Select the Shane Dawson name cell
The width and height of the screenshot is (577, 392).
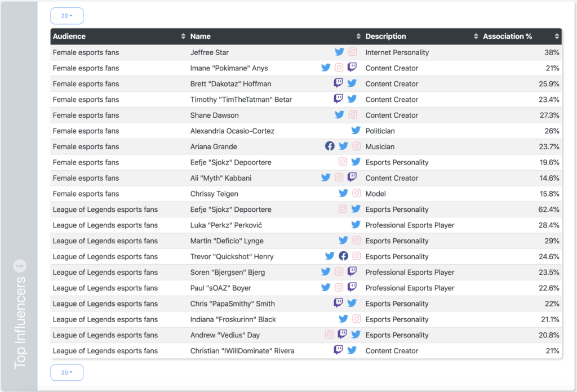coord(215,115)
